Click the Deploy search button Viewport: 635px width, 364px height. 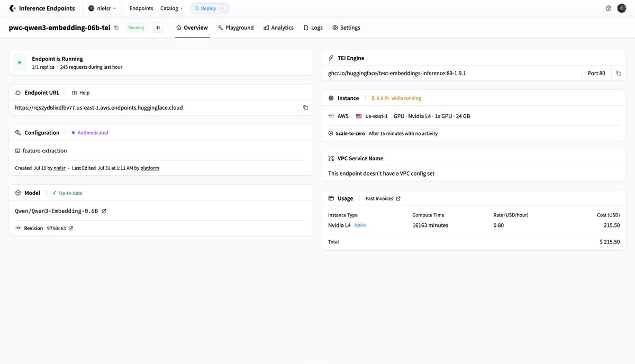(210, 8)
